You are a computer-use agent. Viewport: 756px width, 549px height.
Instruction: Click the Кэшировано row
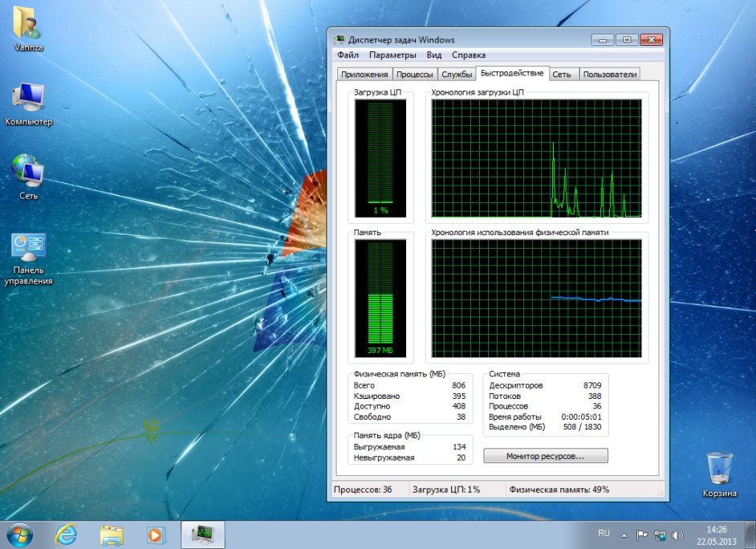pyautogui.click(x=409, y=396)
